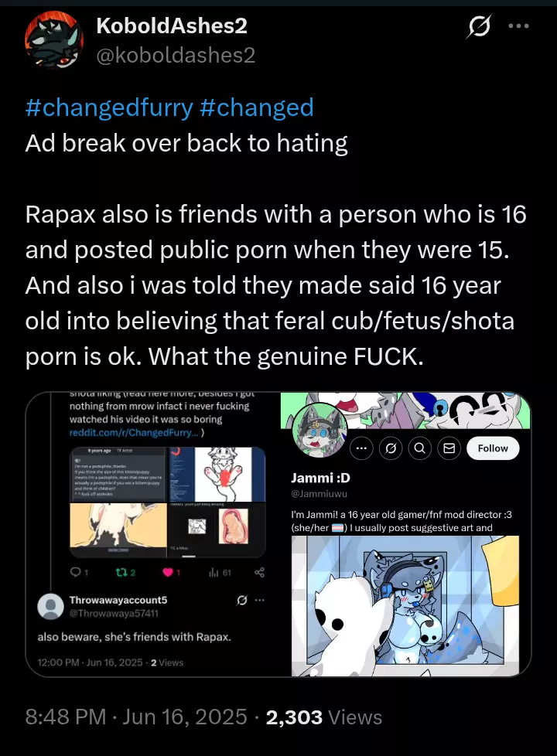Image resolution: width=557 pixels, height=756 pixels.
Task: Click the #changed hashtag
Action: pyautogui.click(x=256, y=107)
